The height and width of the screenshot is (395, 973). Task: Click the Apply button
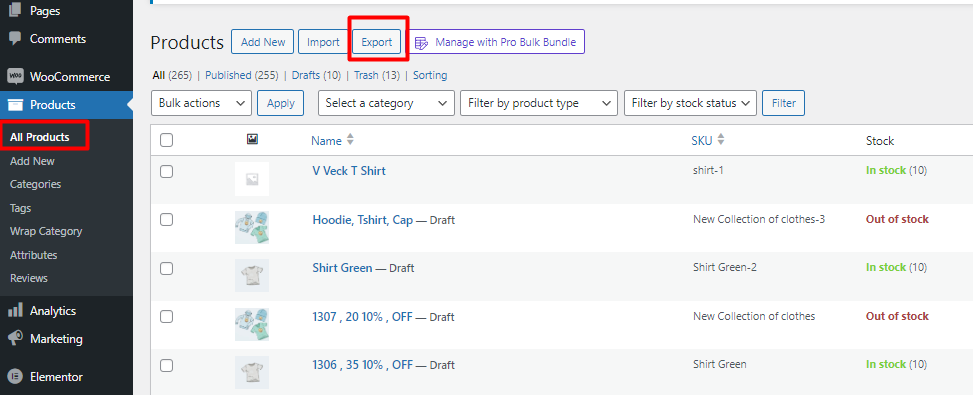click(280, 103)
